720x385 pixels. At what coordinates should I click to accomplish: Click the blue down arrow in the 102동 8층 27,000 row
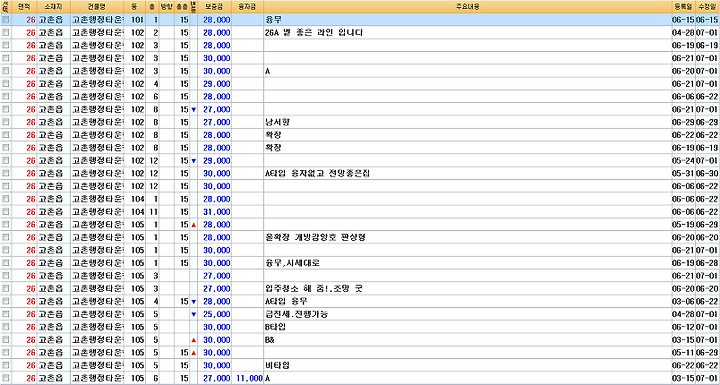(193, 110)
